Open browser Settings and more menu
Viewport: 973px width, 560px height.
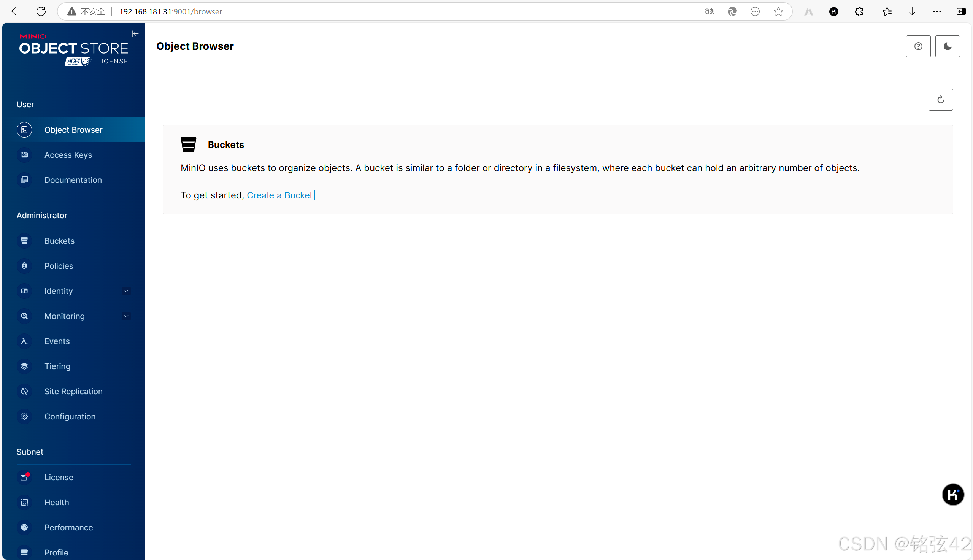936,11
